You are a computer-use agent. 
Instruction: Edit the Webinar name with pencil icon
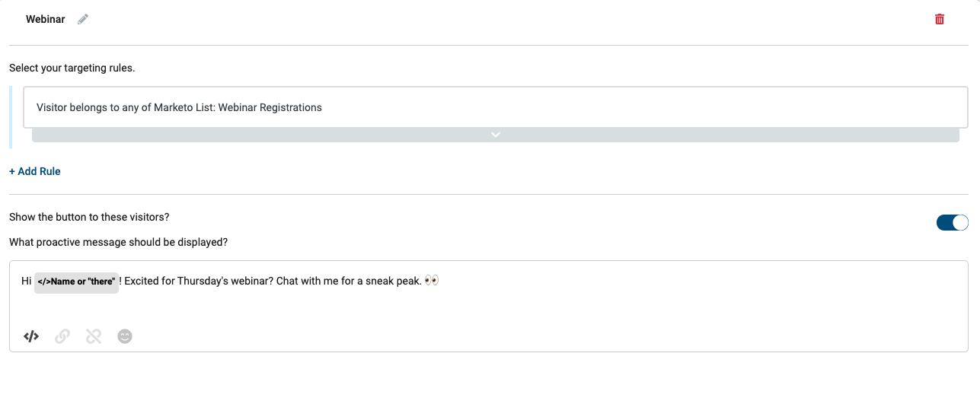pyautogui.click(x=83, y=19)
